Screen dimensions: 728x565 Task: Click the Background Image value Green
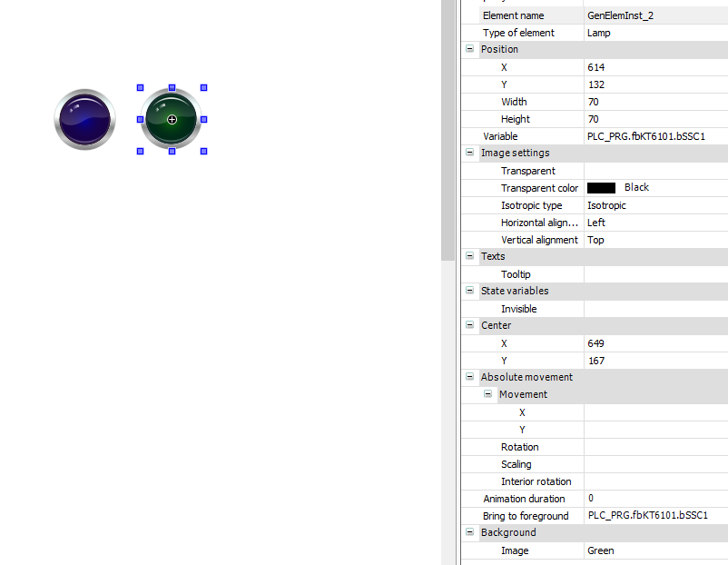coord(655,550)
